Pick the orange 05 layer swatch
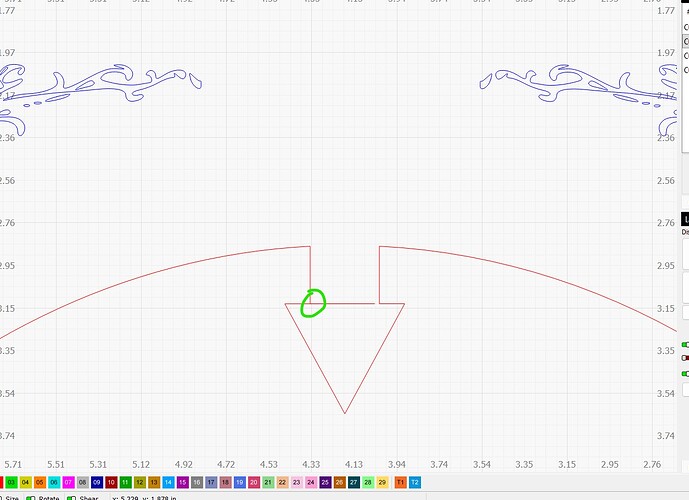 point(39,482)
